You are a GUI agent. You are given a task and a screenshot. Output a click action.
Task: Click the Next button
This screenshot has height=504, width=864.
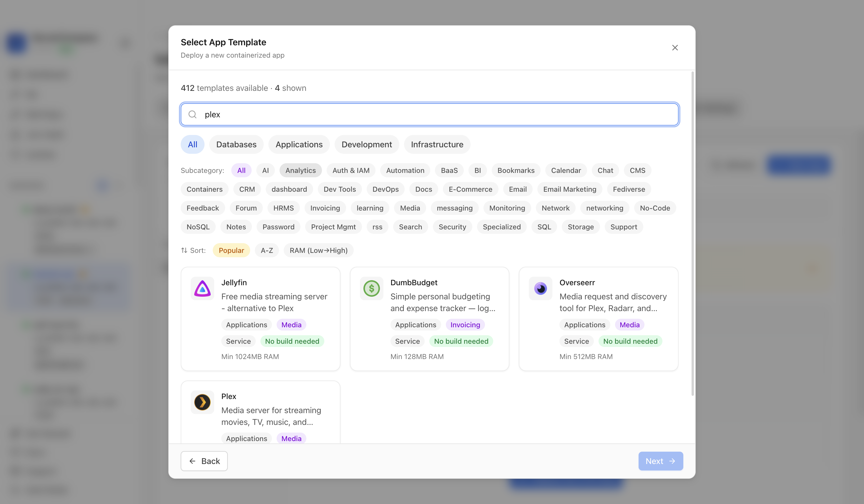click(660, 461)
